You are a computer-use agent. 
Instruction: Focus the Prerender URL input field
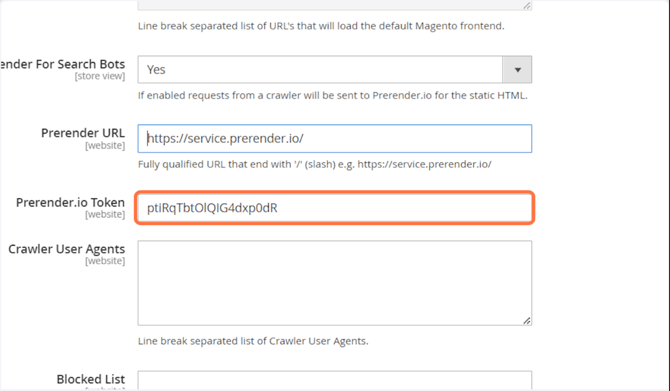335,138
